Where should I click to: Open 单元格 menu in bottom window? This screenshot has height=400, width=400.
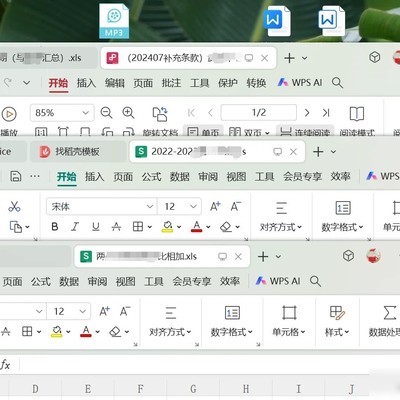pos(289,322)
